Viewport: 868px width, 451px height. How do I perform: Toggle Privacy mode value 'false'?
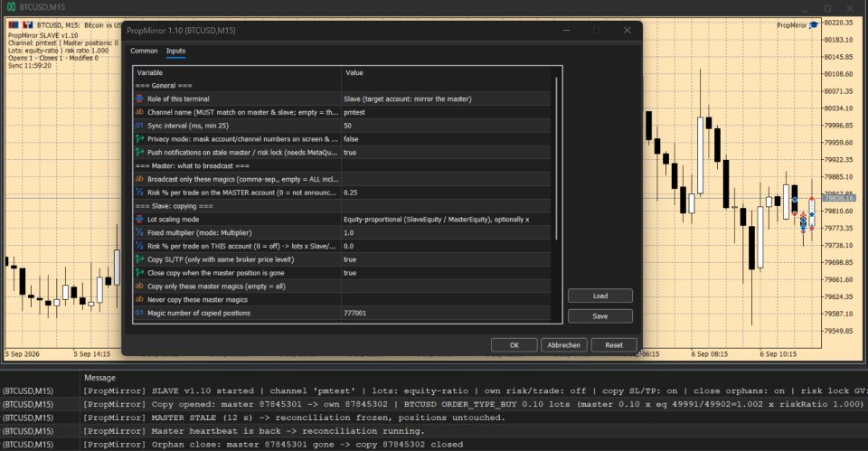point(446,139)
